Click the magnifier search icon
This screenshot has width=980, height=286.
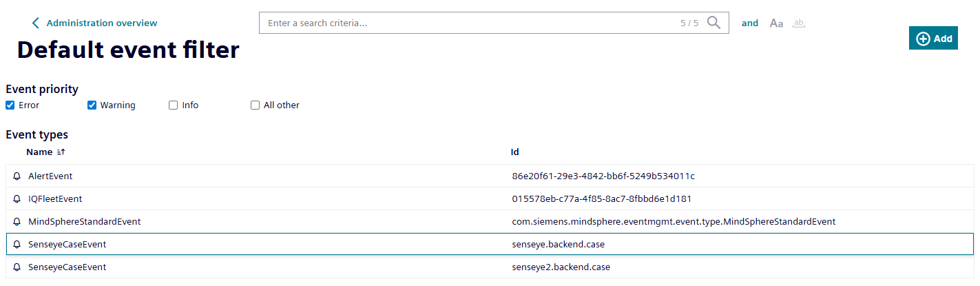[713, 23]
